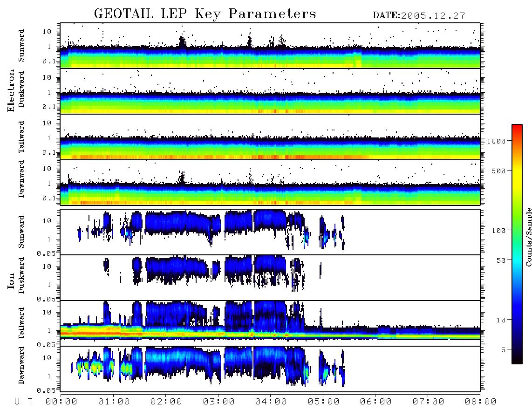The height and width of the screenshot is (410, 532).
Task: Click the "10" tick of Electron Duskward panel
Action: [x=47, y=77]
